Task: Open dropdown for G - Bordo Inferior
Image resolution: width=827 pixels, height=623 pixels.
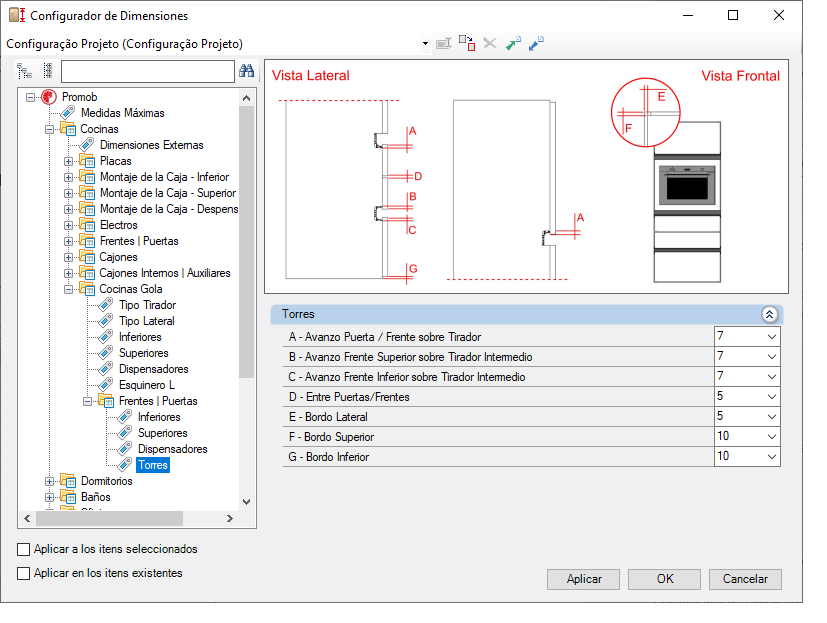Action: [x=772, y=457]
